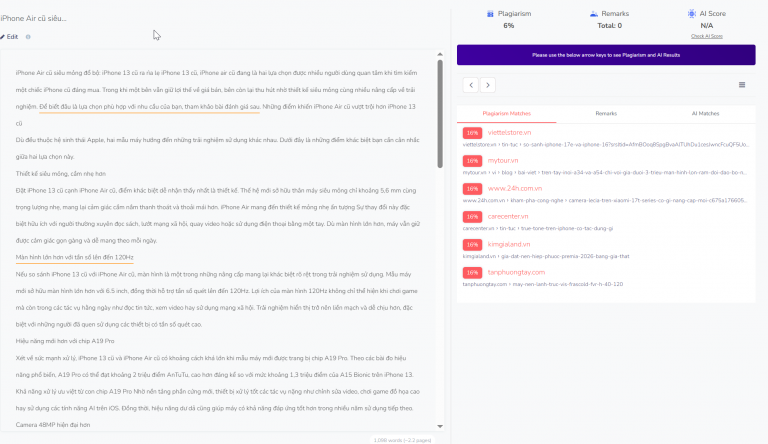Image resolution: width=768 pixels, height=444 pixels.
Task: Open the www.24h.com.vn match link
Action: [514, 189]
